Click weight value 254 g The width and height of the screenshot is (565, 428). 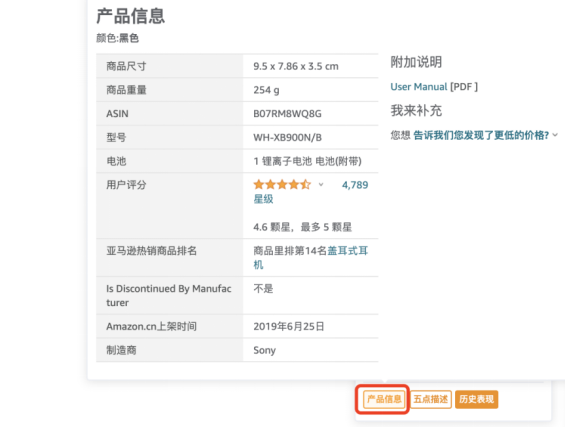coord(266,90)
